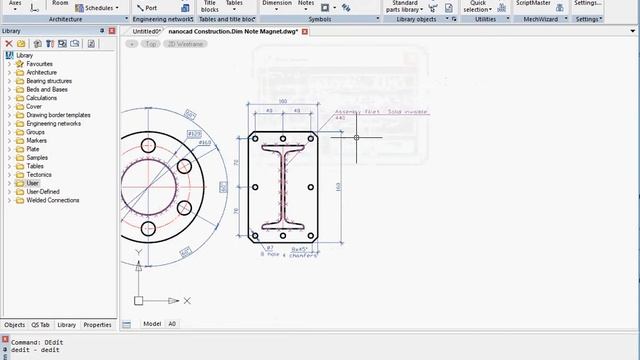
Task: Expand the Utilities ribbon panel
Action: pos(507,19)
